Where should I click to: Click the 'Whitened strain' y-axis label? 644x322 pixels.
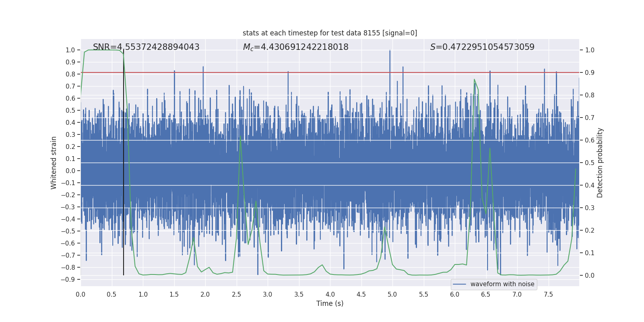pyautogui.click(x=54, y=163)
